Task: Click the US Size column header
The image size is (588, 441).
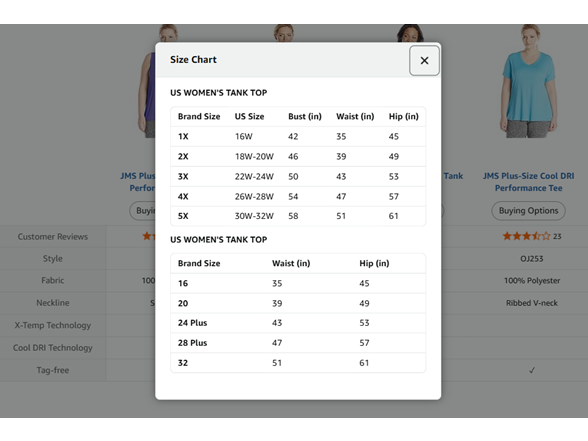Action: coord(249,117)
